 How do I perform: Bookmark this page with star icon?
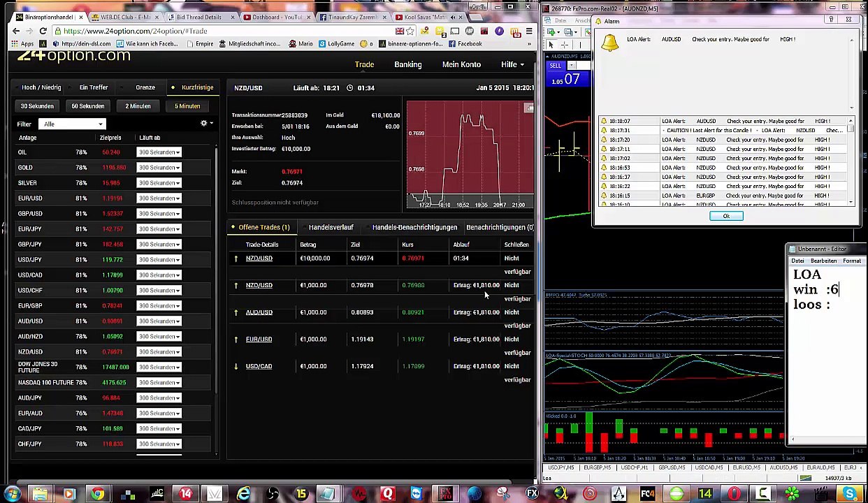click(410, 31)
